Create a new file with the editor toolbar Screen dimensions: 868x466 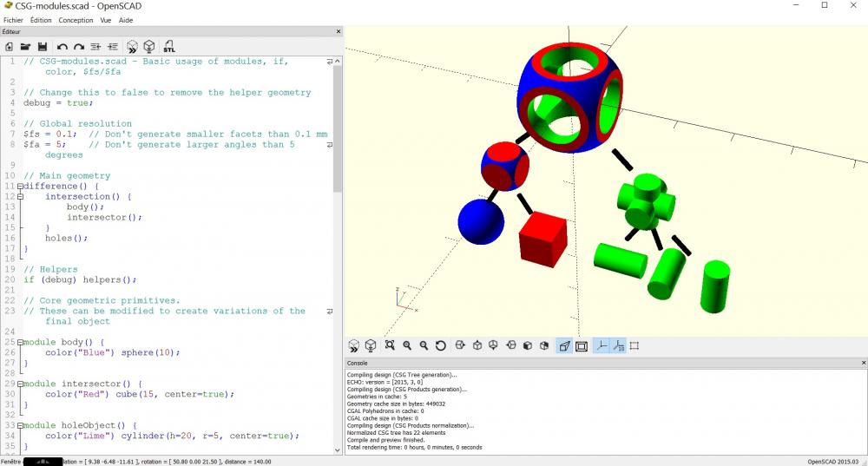pyautogui.click(x=9, y=47)
